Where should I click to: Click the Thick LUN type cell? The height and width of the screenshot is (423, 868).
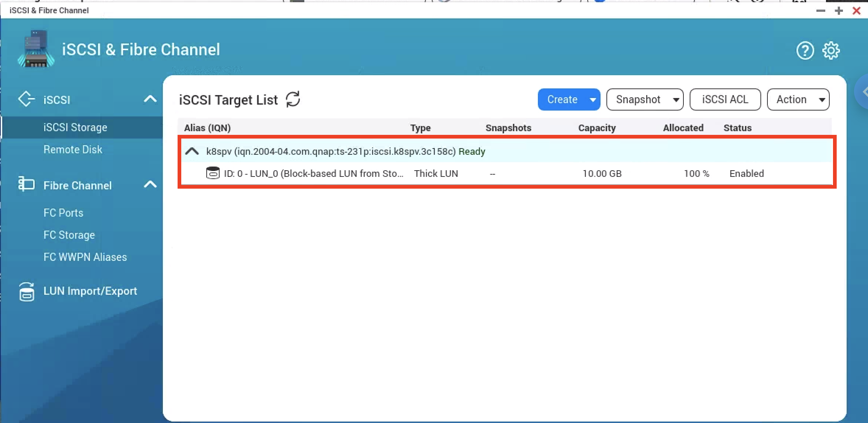click(436, 174)
